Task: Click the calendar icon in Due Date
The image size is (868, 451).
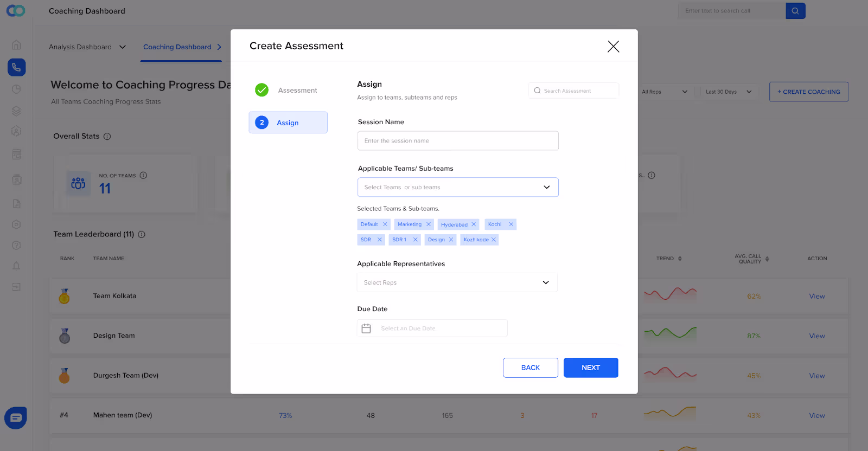Action: pyautogui.click(x=366, y=328)
